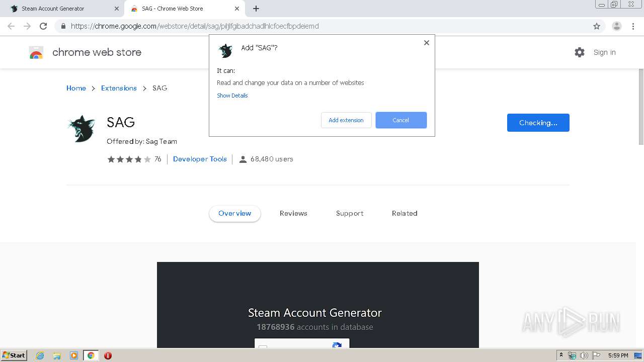Show hidden tray icons arrow

pyautogui.click(x=561, y=355)
